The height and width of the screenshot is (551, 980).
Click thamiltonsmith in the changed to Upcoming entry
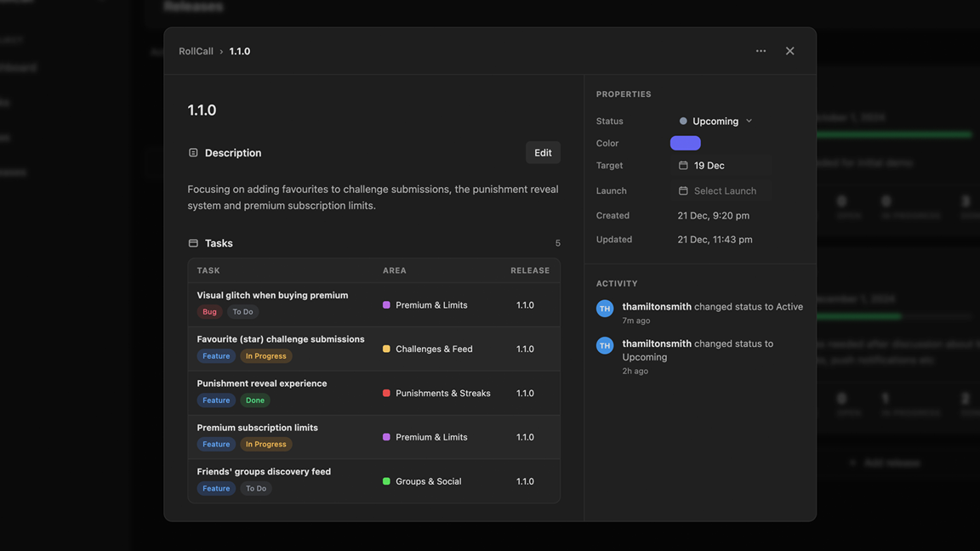click(x=657, y=344)
